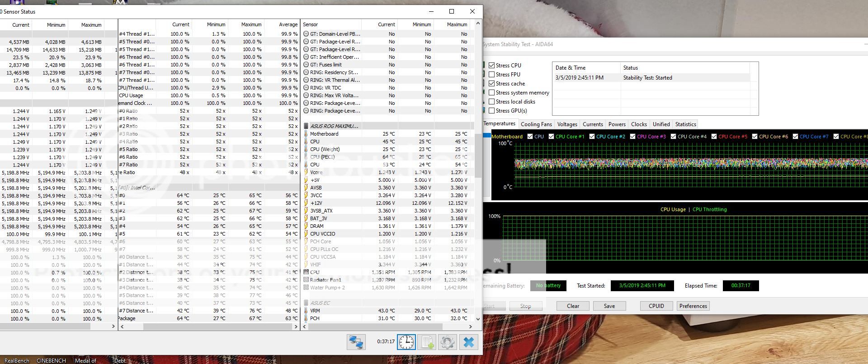
Task: Open the CINEBENCH desktop shortcut
Action: coord(51,360)
